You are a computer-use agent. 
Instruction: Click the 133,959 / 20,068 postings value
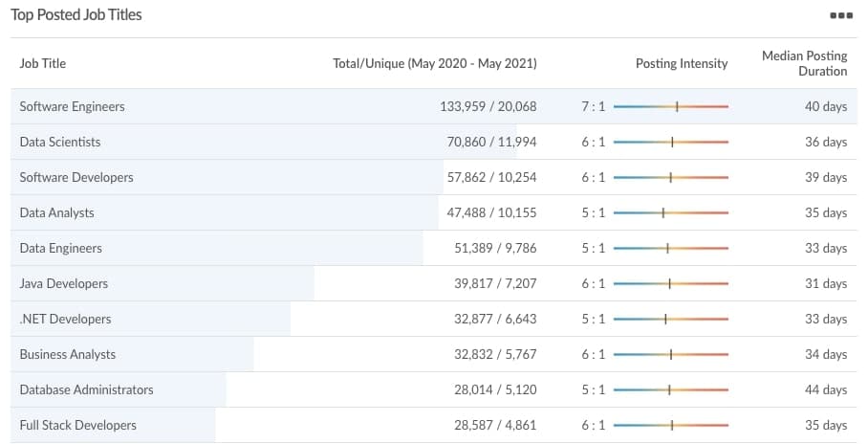pos(488,106)
